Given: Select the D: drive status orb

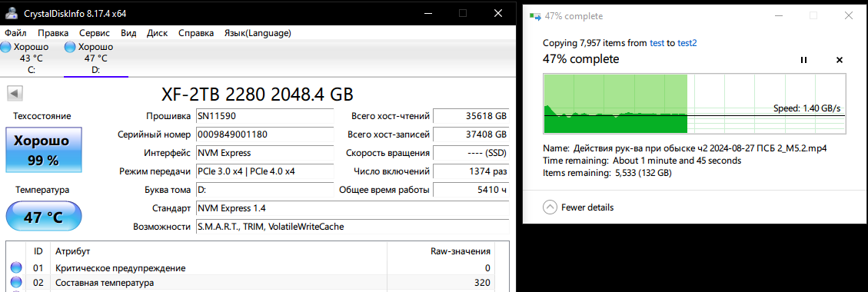Looking at the screenshot, I should tap(70, 48).
